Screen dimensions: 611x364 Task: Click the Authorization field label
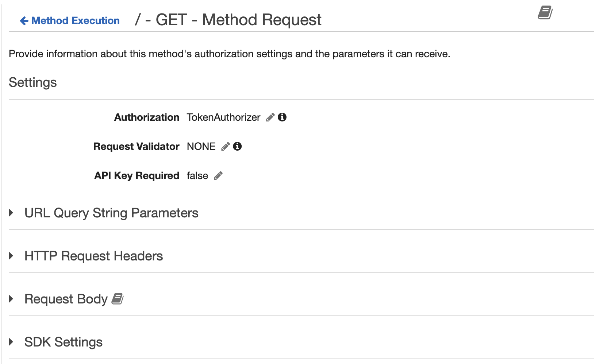[146, 117]
